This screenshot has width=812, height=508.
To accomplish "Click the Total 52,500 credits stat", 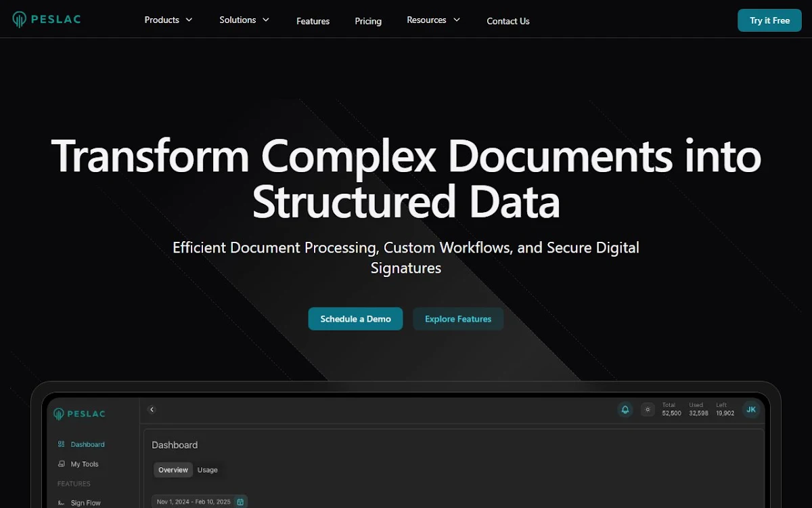I will pyautogui.click(x=671, y=409).
